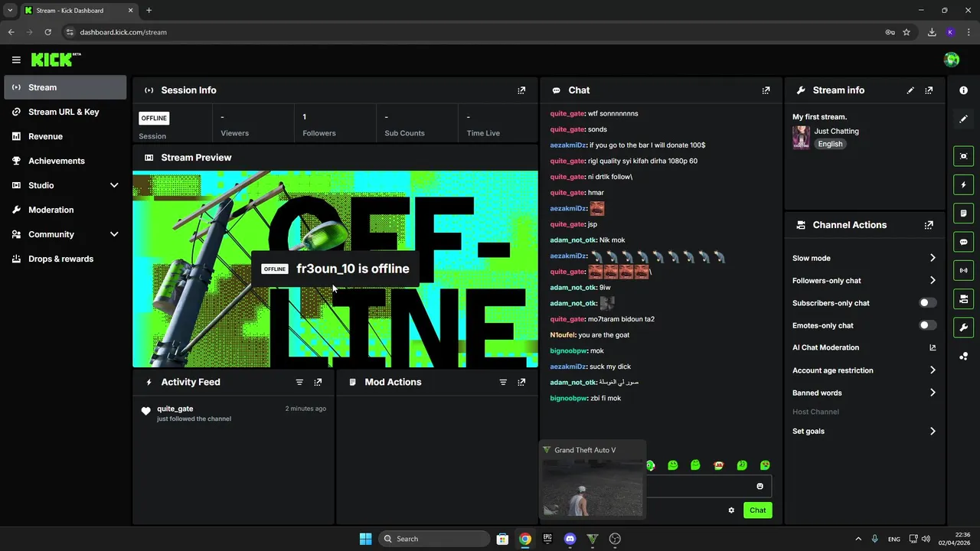
Task: Send message with the Chat button
Action: click(757, 510)
